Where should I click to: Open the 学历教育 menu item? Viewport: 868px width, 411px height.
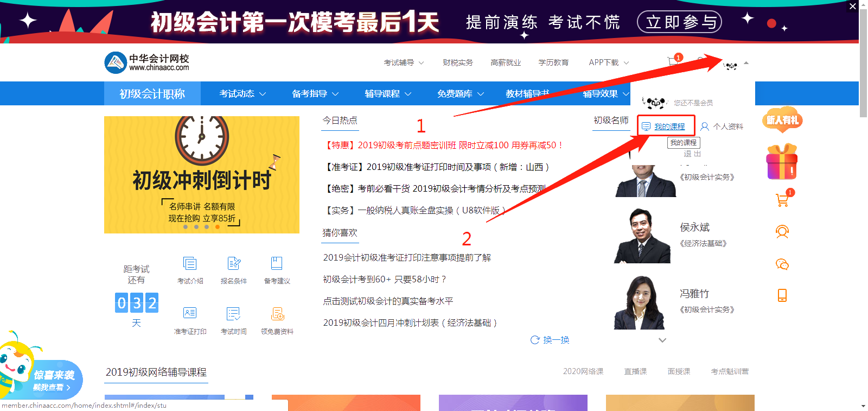tap(553, 63)
